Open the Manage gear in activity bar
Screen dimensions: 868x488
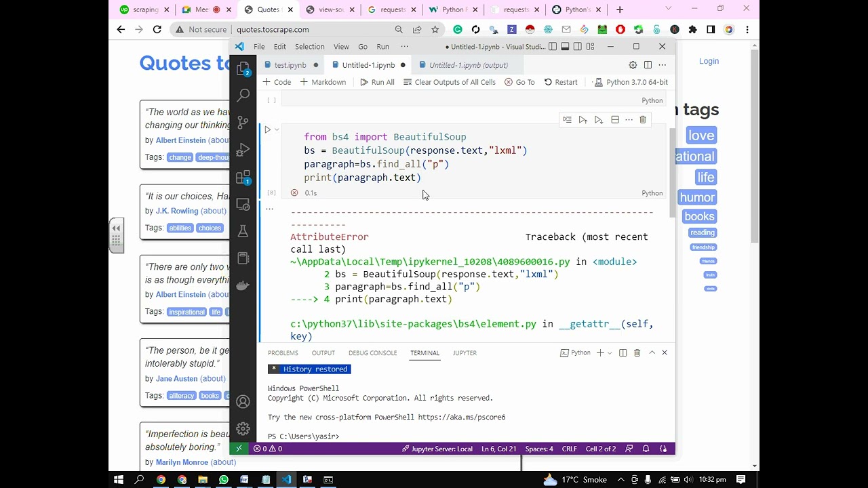[243, 429]
